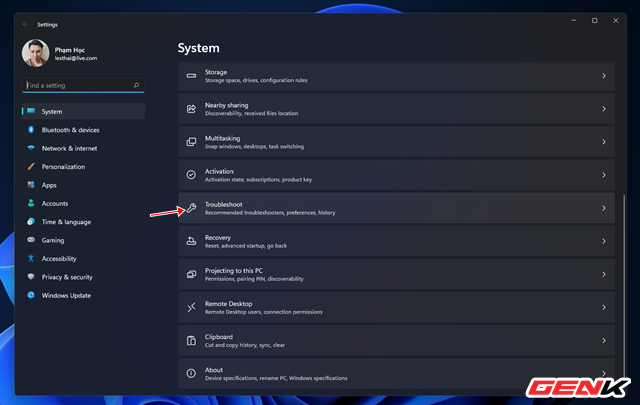Click the Personalization brush icon
The height and width of the screenshot is (405, 640).
click(31, 166)
